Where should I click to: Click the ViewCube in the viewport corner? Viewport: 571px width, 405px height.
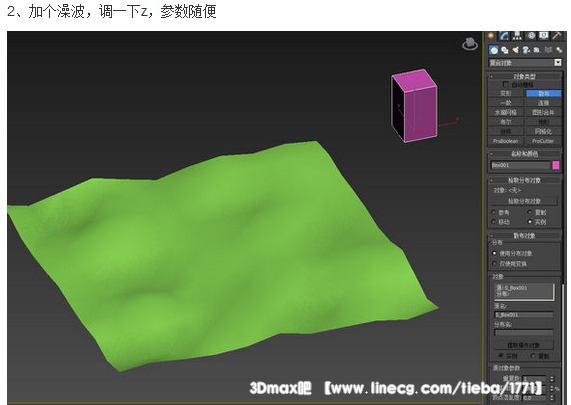click(470, 44)
